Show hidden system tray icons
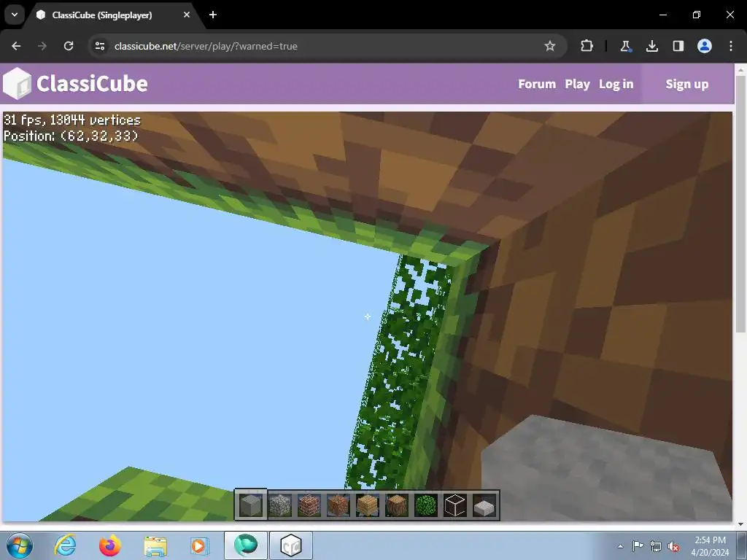 (x=620, y=546)
